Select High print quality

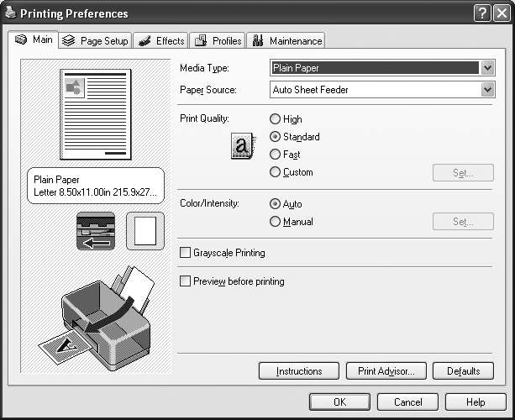[x=286, y=119]
